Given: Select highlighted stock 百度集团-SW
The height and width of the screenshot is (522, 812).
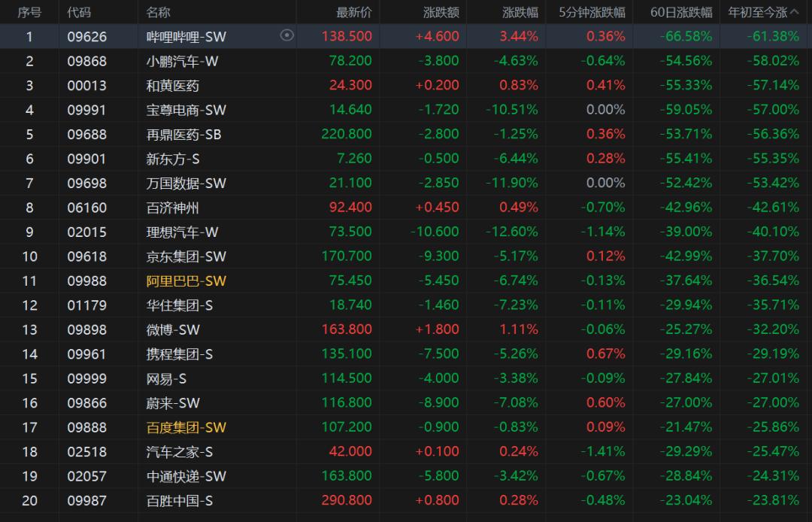Looking at the screenshot, I should coord(186,427).
